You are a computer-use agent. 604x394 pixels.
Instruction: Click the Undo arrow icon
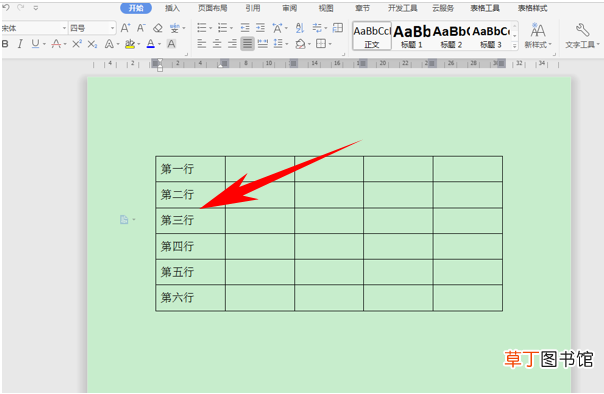[x=6, y=7]
